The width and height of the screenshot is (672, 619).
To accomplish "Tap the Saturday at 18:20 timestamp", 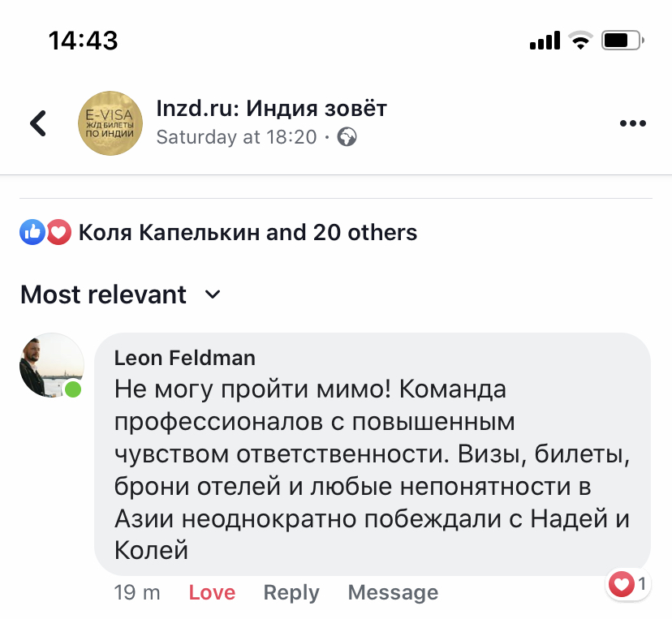I will tap(236, 137).
